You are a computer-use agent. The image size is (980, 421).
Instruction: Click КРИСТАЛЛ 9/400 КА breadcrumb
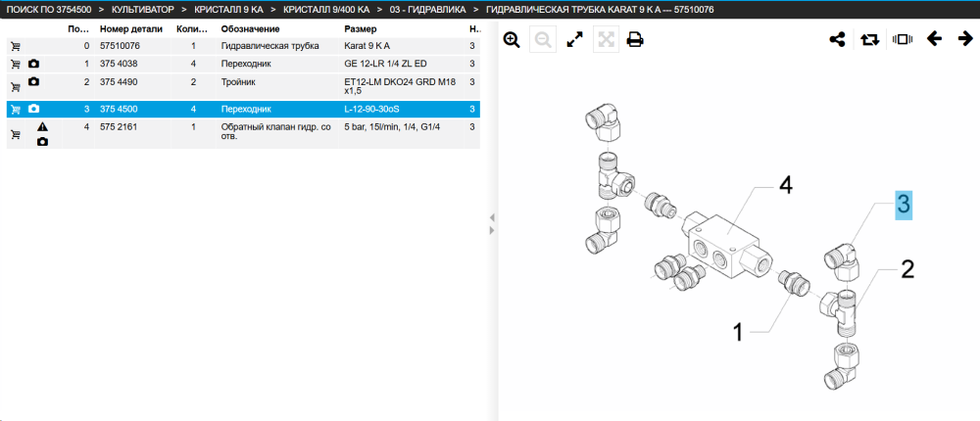point(325,10)
